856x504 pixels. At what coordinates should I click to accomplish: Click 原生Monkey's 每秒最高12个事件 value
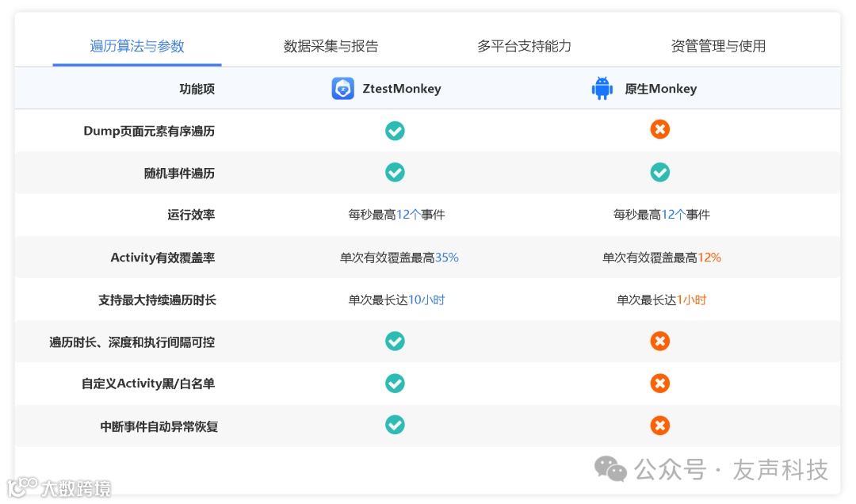pos(661,215)
